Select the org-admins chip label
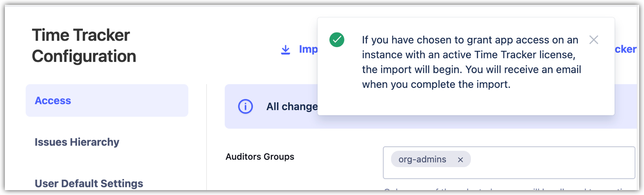The image size is (644, 195). point(422,159)
